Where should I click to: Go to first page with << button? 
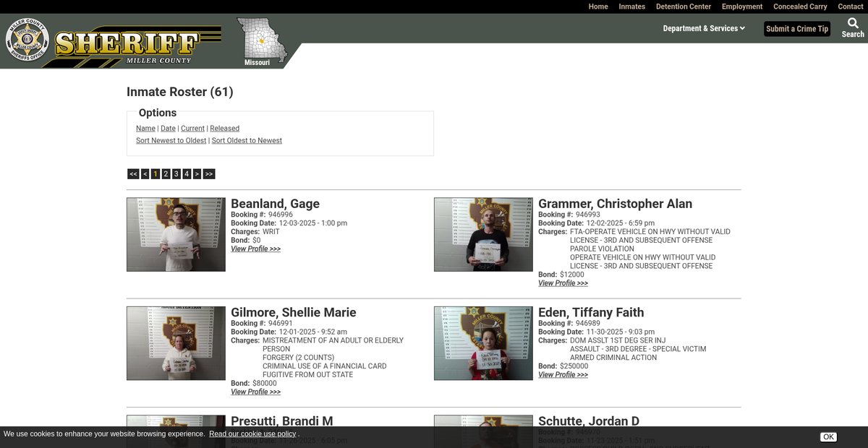click(133, 174)
